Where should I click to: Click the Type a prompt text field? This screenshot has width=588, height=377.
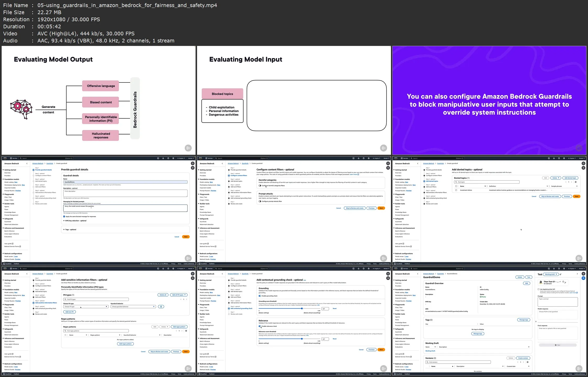(x=558, y=302)
